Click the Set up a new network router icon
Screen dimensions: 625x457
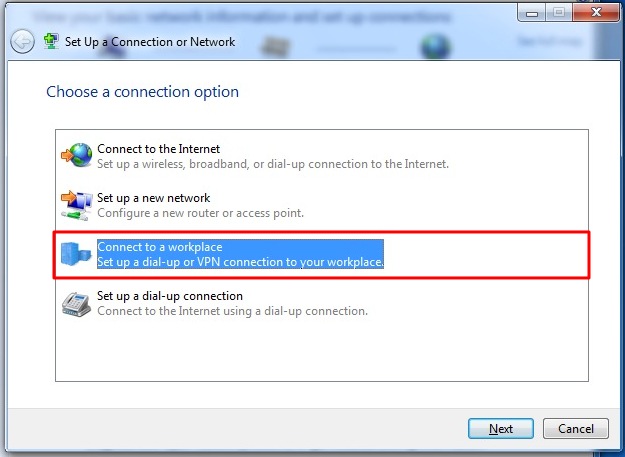76,205
